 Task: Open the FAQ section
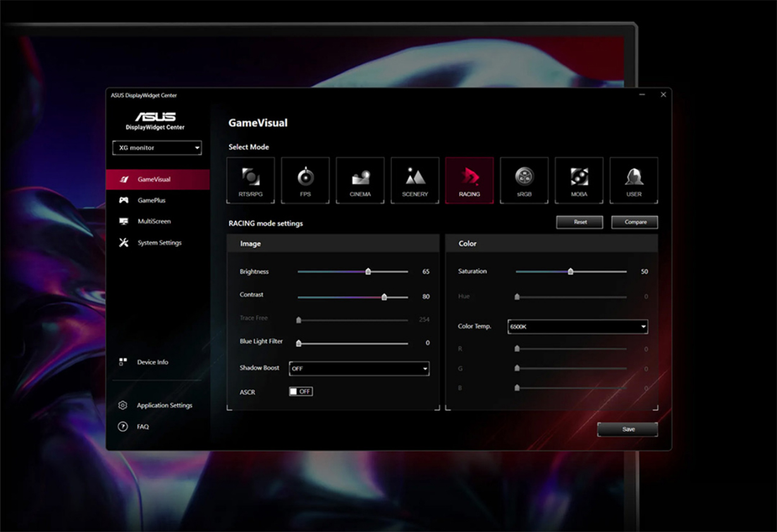(x=142, y=426)
